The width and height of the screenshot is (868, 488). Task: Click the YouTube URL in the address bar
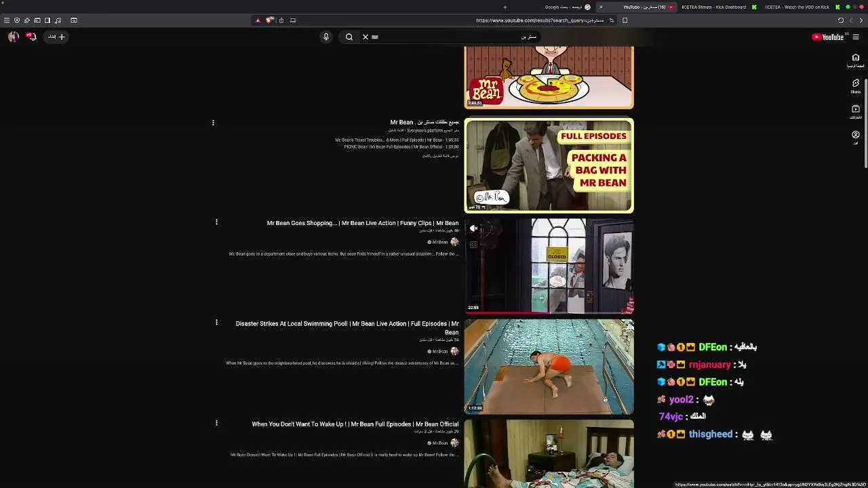pos(540,20)
